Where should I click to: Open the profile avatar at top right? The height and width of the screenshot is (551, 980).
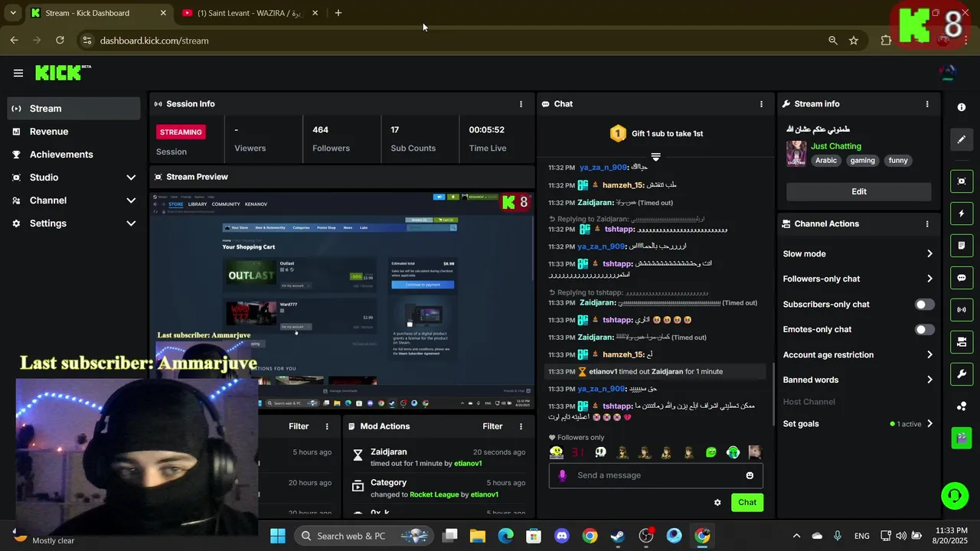[948, 73]
